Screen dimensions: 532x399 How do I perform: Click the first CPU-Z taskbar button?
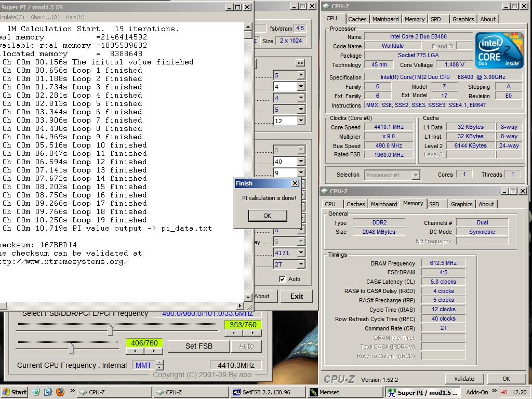click(114, 392)
